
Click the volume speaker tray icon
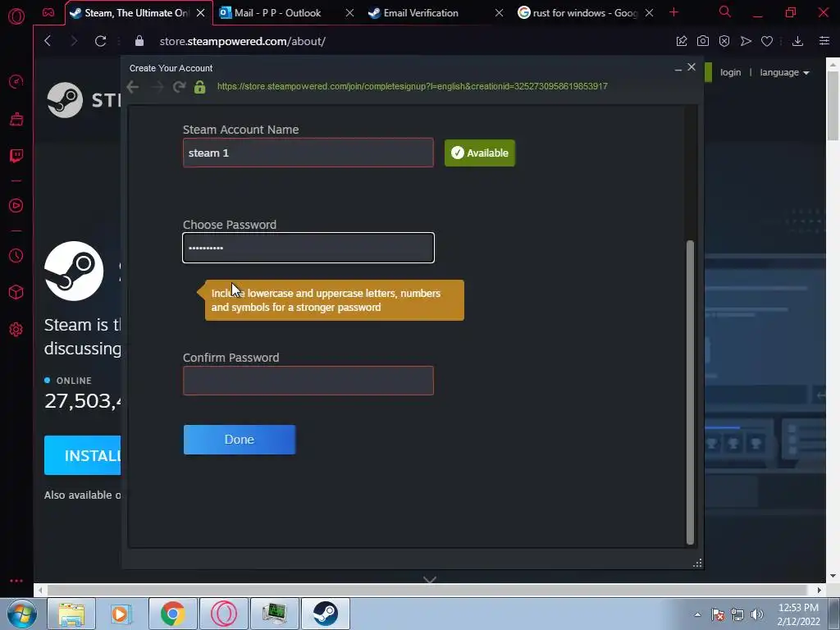pyautogui.click(x=757, y=614)
